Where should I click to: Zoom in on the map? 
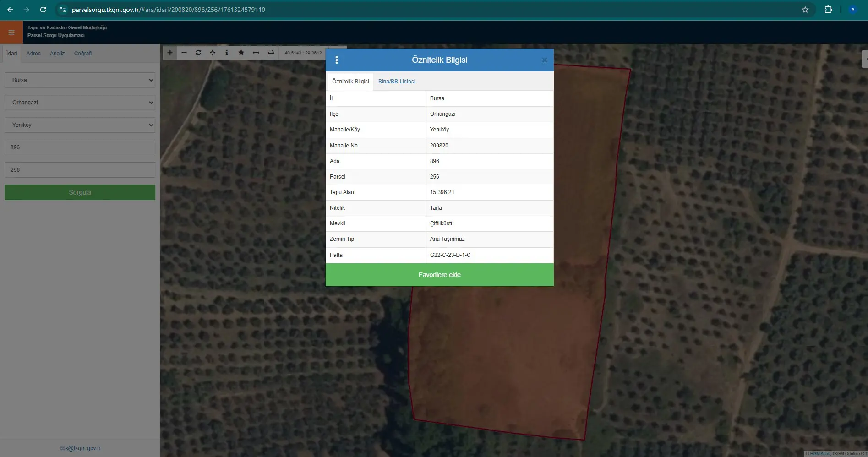coord(170,53)
